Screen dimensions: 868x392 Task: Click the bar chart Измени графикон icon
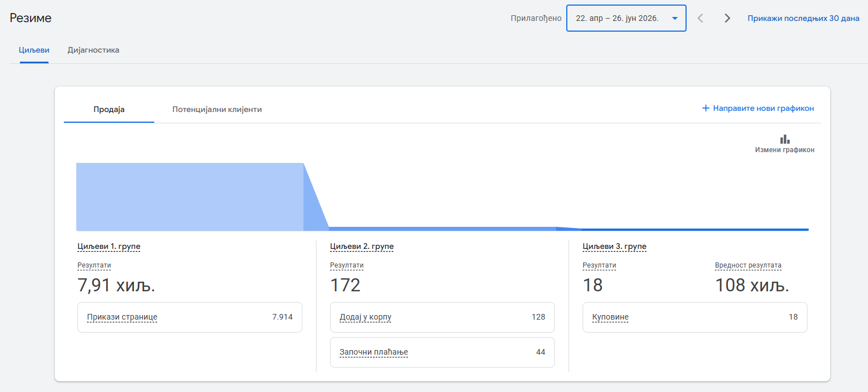(785, 139)
